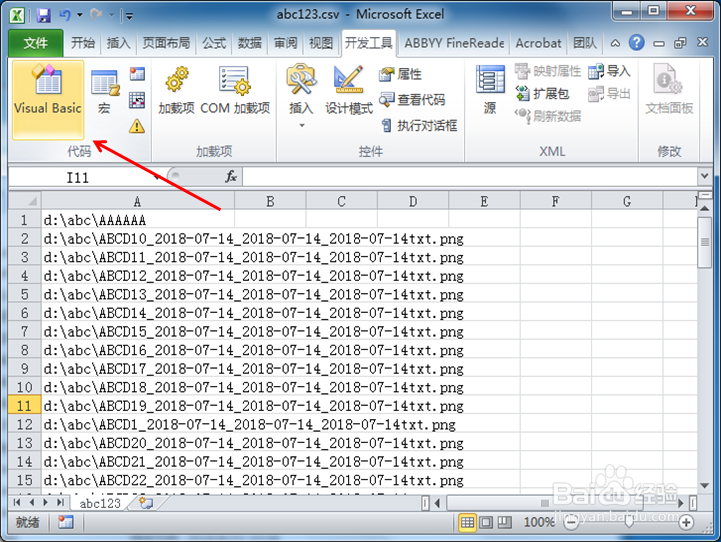
Task: Open COM Add-ins (COM 加载项)
Action: [x=235, y=90]
